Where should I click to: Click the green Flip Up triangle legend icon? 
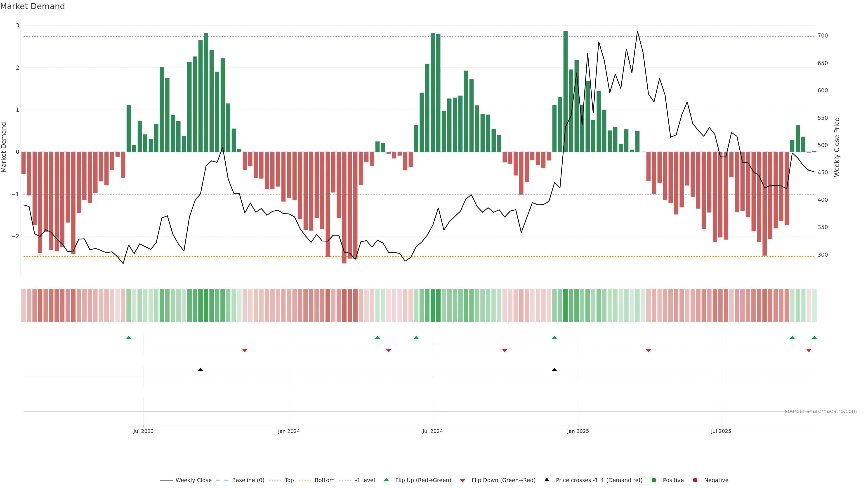pos(386,480)
